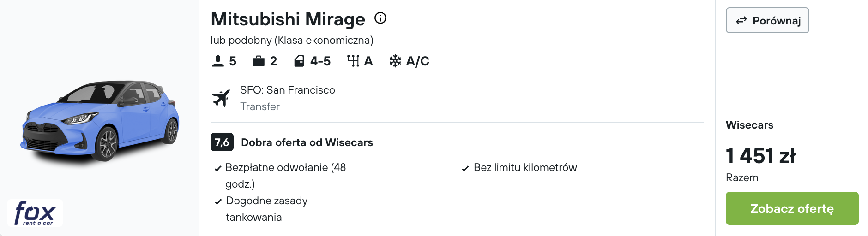This screenshot has height=236, width=868.
Task: Click the luggage bag icon
Action: point(259,61)
